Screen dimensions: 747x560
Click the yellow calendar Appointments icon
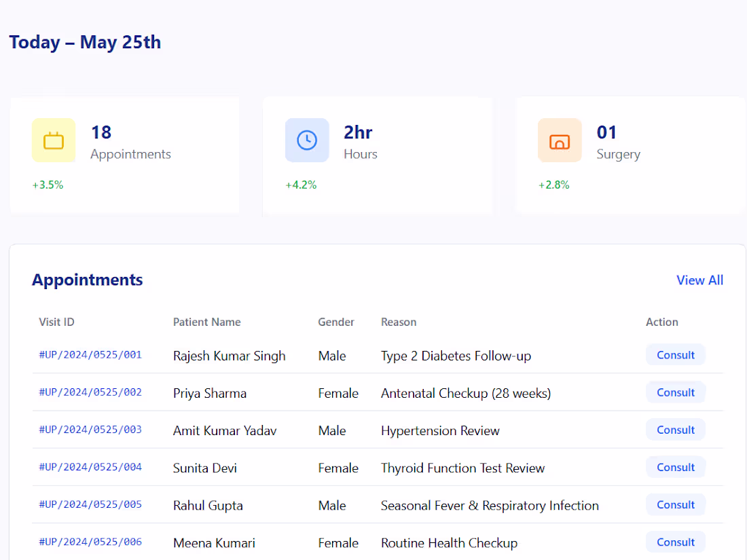tap(54, 140)
